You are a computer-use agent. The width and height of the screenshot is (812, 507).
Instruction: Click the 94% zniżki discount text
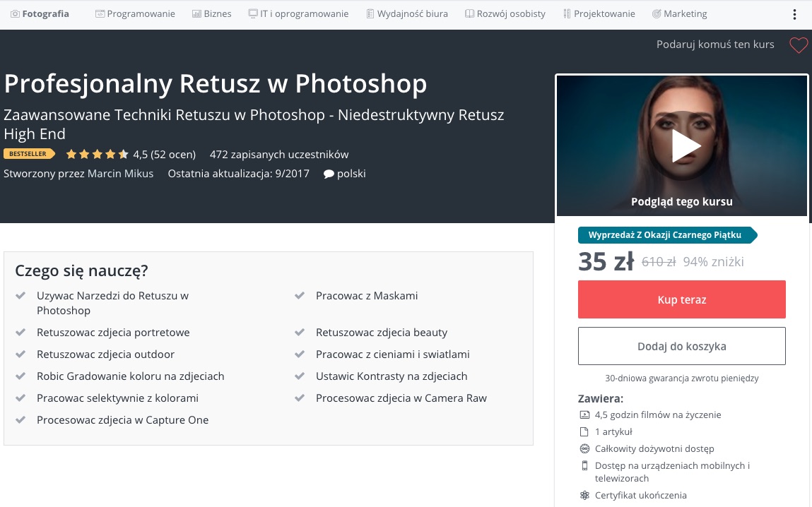point(713,262)
